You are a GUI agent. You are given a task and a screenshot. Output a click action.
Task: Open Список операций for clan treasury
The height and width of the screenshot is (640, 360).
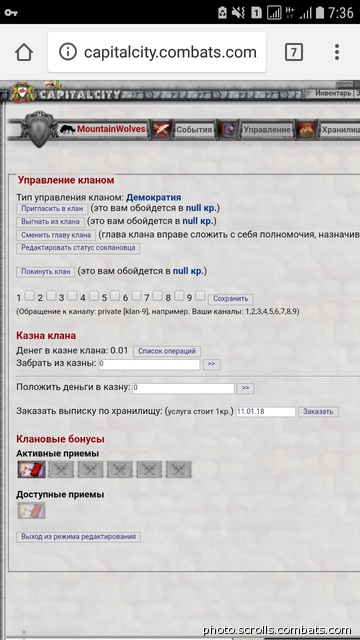167,351
